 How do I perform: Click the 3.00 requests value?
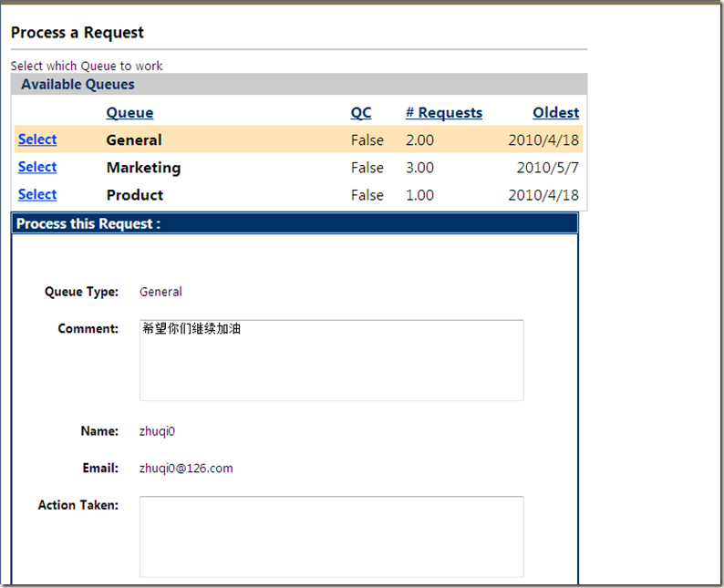coord(419,168)
